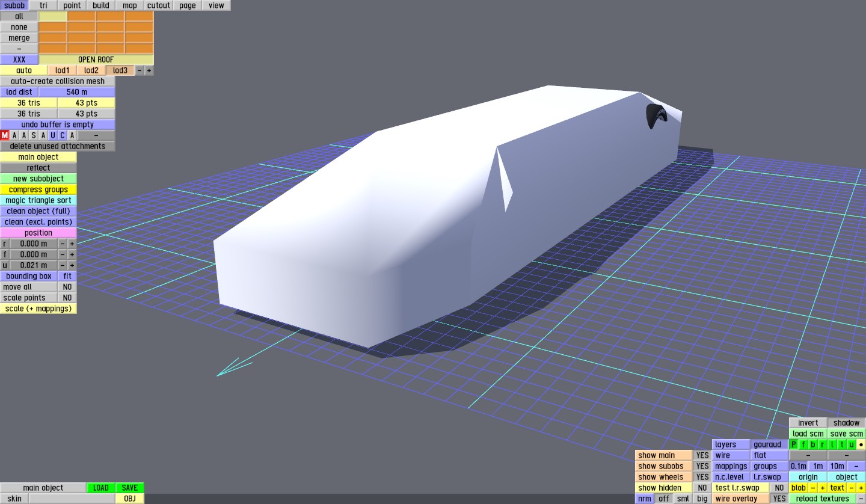The height and width of the screenshot is (504, 866).
Task: Toggle show hidden NO
Action: 702,488
